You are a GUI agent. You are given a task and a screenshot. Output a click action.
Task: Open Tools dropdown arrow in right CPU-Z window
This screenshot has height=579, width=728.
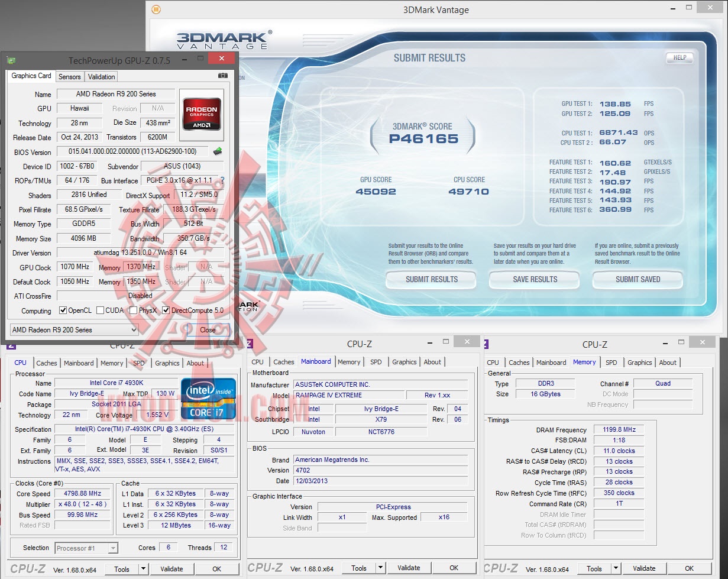615,568
